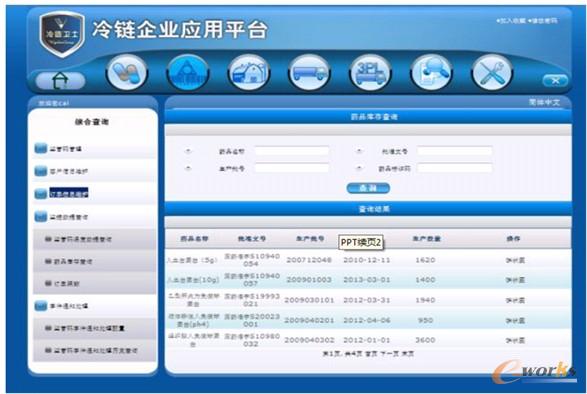
Task: Open the wrench and screwdriver settings icon
Action: pos(492,72)
